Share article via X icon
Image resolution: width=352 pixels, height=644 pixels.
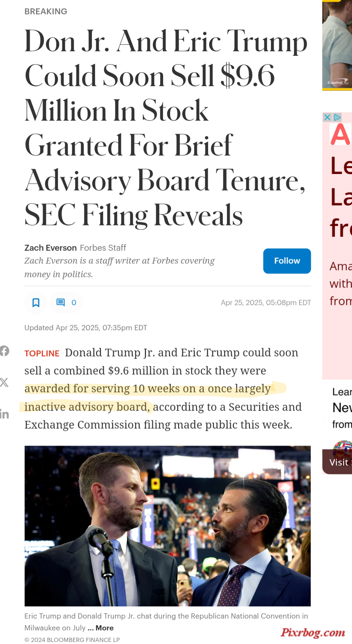pyautogui.click(x=4, y=382)
